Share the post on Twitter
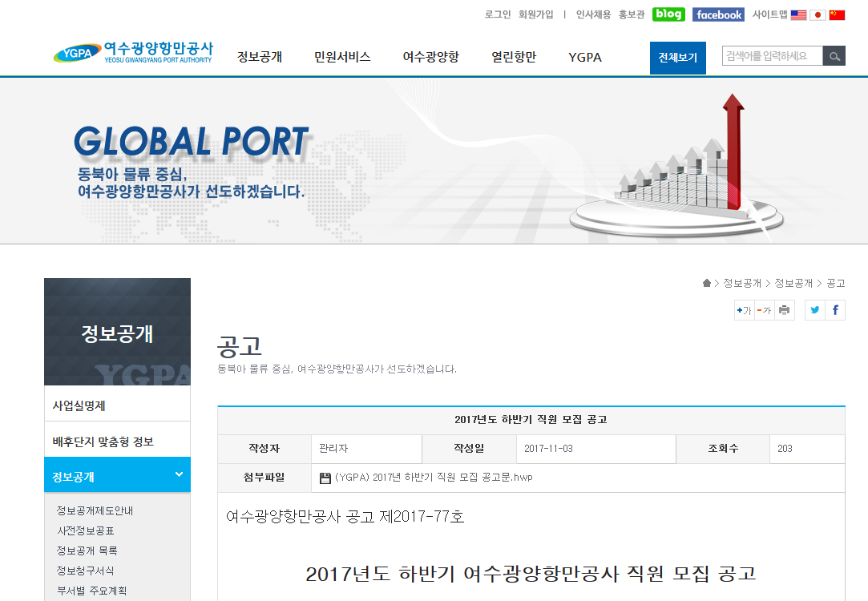868x601 pixels. [x=815, y=310]
